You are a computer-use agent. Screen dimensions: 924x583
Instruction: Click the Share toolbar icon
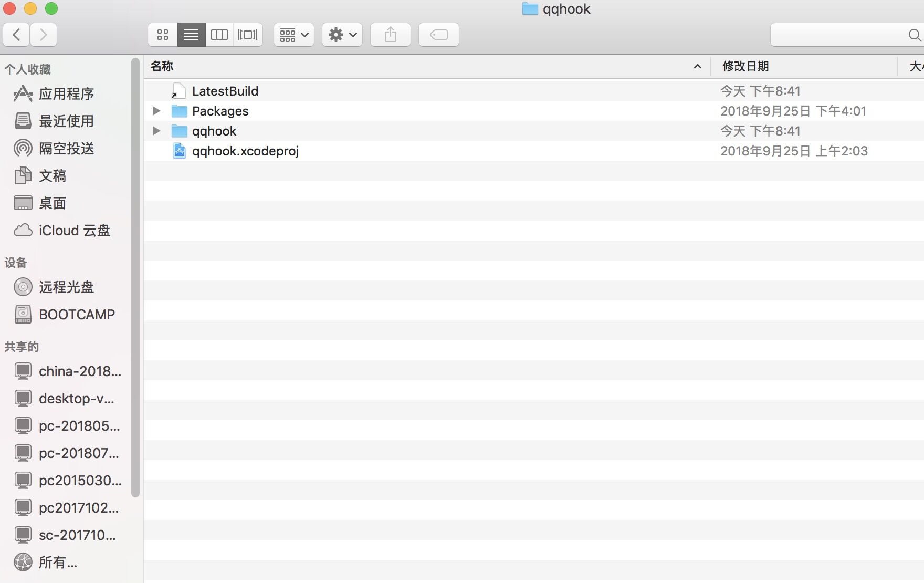click(x=390, y=35)
